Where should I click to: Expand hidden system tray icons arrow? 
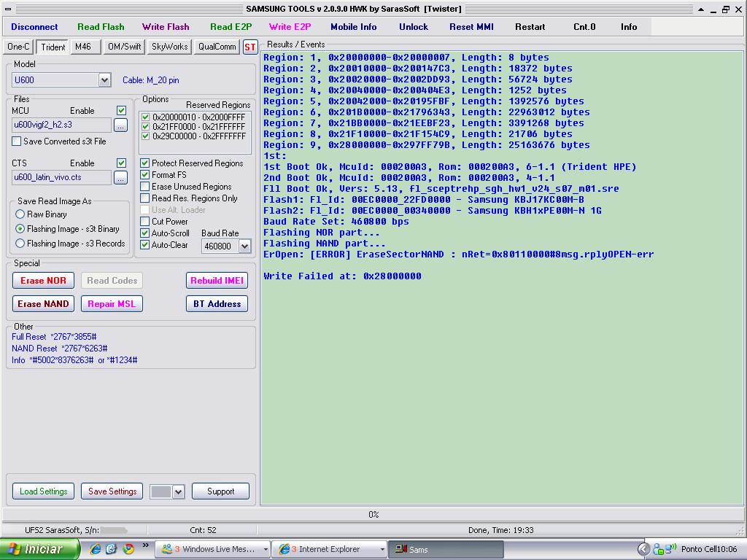click(643, 549)
